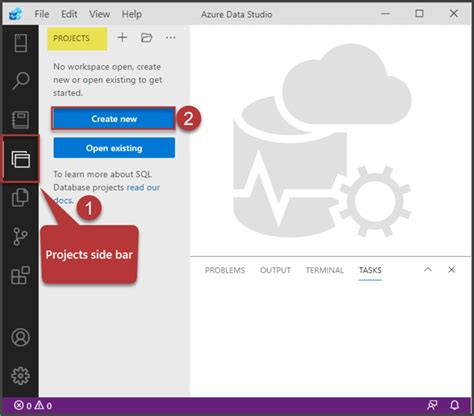Open the File menu
The image size is (474, 416).
[42, 14]
